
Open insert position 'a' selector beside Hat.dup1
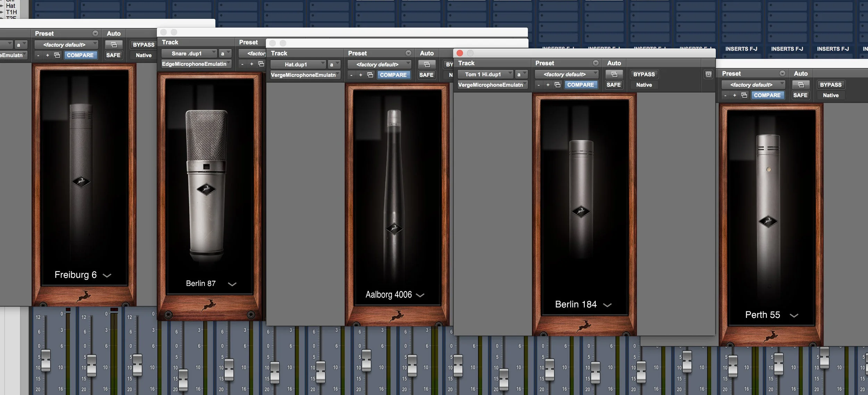334,64
